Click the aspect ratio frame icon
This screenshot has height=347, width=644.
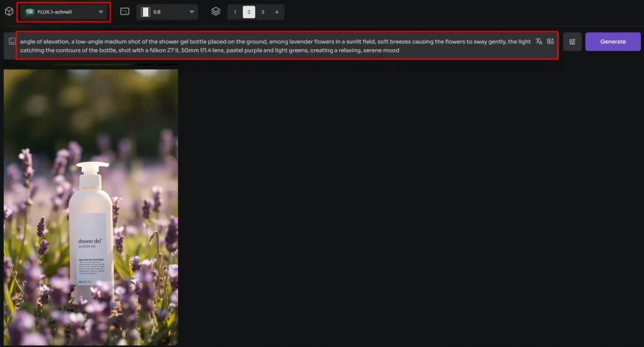[125, 11]
